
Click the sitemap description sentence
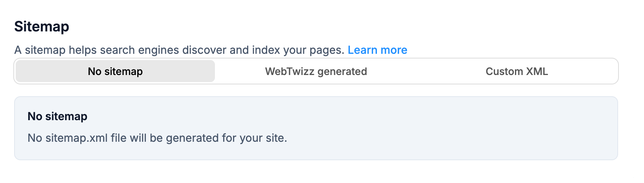(179, 50)
